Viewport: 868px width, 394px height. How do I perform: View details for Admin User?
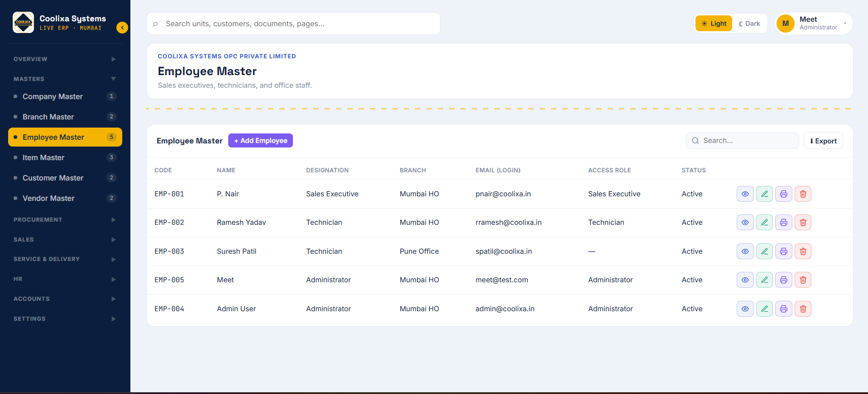745,309
